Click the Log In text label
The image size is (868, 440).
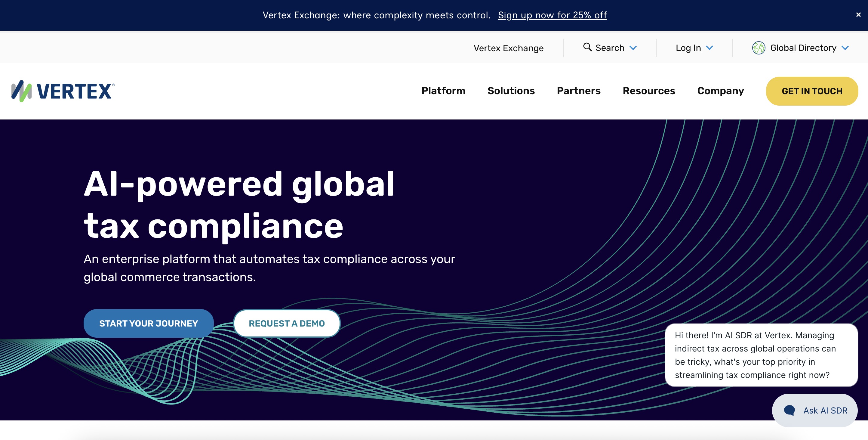coord(688,48)
